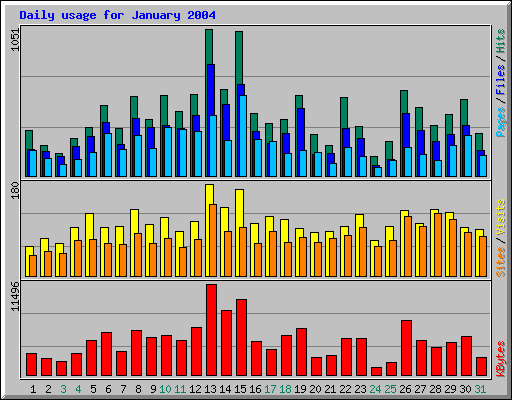Click day 27 on the x-axis
512x400 pixels.
[420, 389]
